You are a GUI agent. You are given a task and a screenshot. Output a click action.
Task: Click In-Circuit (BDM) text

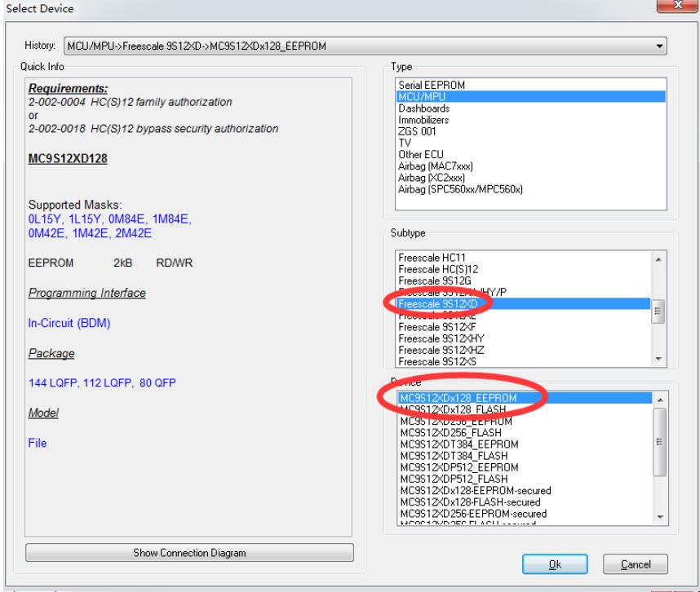click(69, 323)
